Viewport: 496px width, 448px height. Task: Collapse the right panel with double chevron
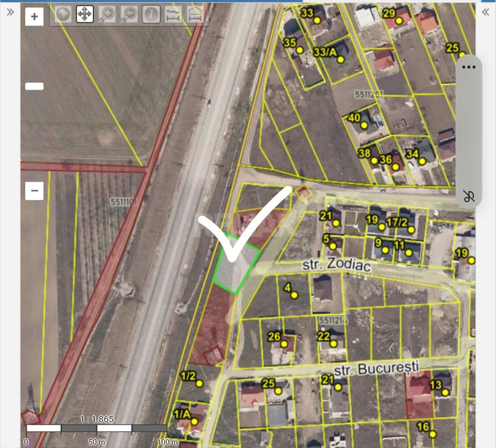486,12
